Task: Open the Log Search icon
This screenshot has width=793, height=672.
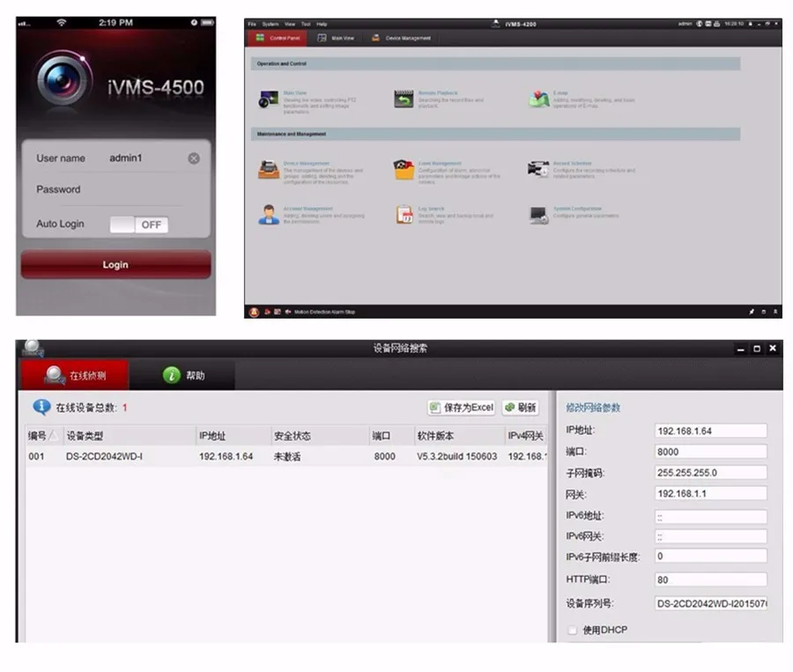Action: (404, 214)
